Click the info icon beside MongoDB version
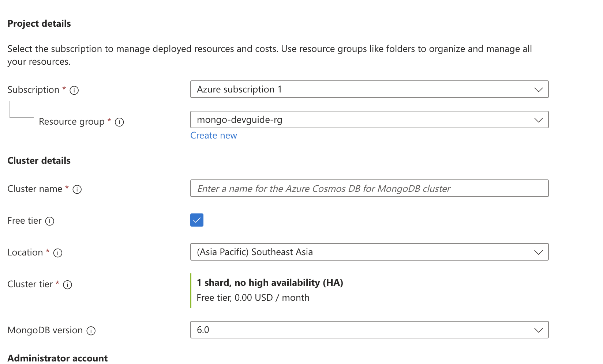Image resolution: width=603 pixels, height=364 pixels. (x=91, y=331)
